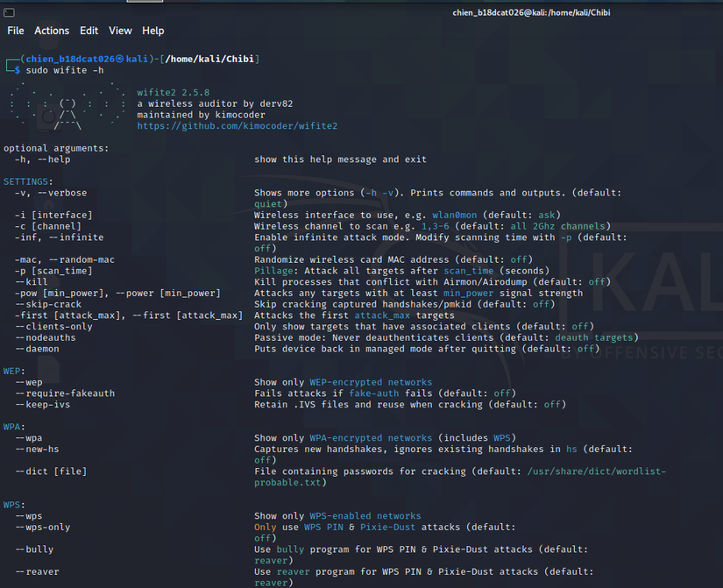Screen dimensions: 723x588
Task: Click the 'wlan0mon' example interface text
Action: [x=455, y=215]
